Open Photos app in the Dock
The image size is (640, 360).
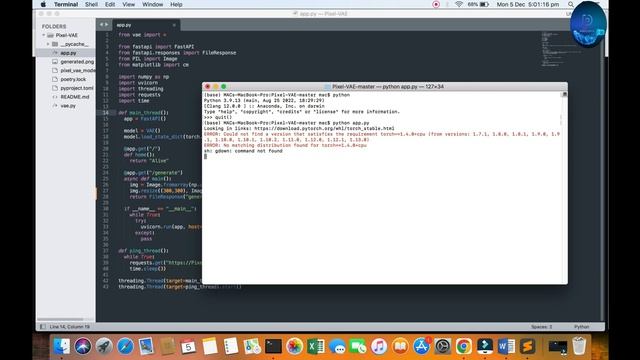point(294,347)
